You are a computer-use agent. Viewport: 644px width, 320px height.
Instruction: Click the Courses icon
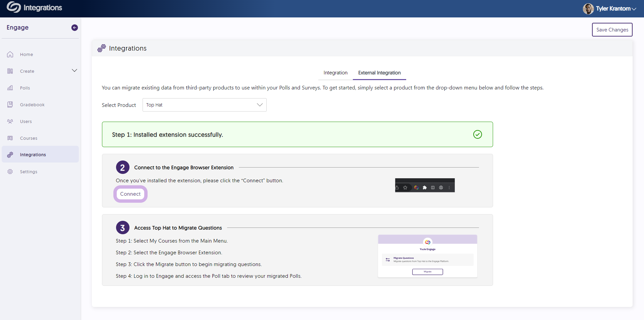pos(10,138)
